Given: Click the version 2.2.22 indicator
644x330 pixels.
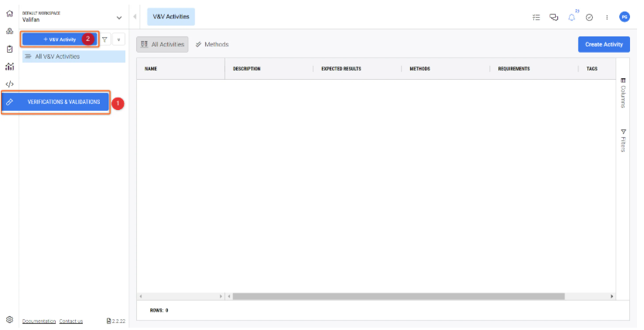Looking at the screenshot, I should click(x=116, y=321).
